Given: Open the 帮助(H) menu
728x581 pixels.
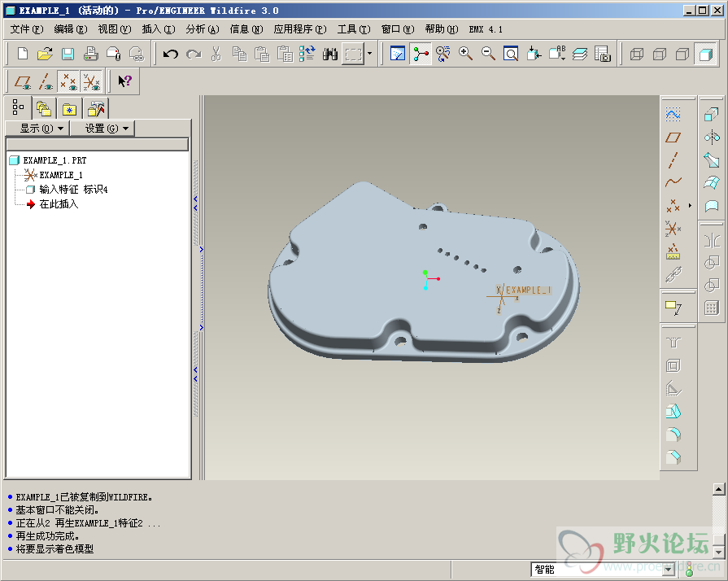Looking at the screenshot, I should [x=442, y=29].
